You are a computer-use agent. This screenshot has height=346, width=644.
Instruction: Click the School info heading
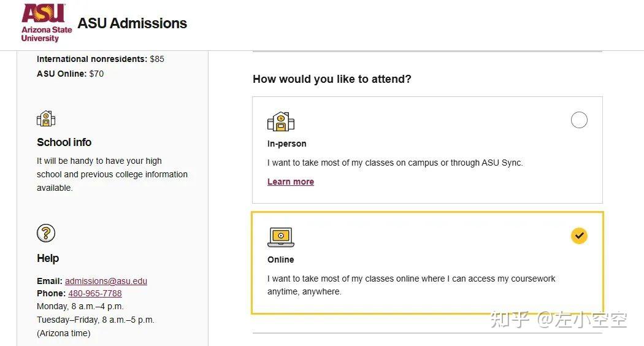pyautogui.click(x=64, y=142)
